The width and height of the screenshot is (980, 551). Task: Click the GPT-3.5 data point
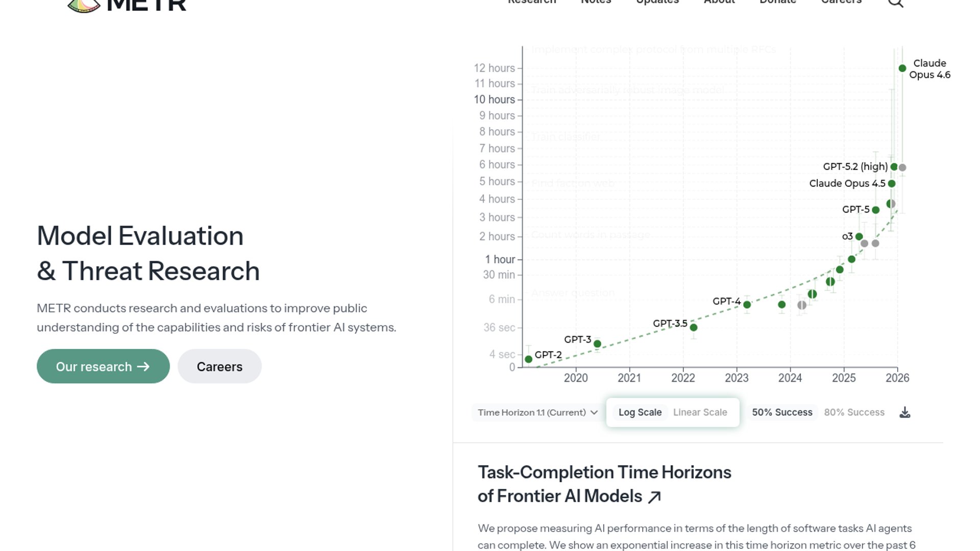coord(693,328)
